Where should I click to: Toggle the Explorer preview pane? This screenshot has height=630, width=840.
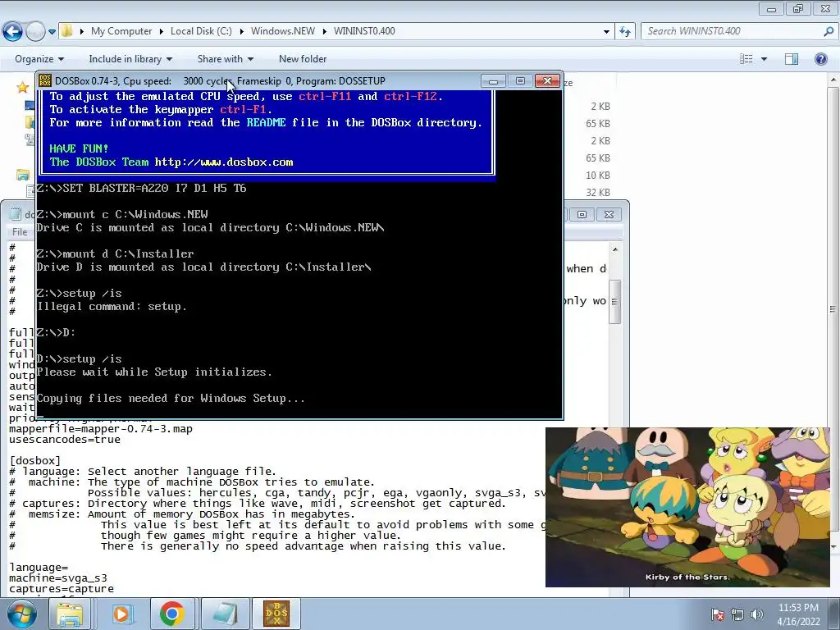pyautogui.click(x=792, y=59)
